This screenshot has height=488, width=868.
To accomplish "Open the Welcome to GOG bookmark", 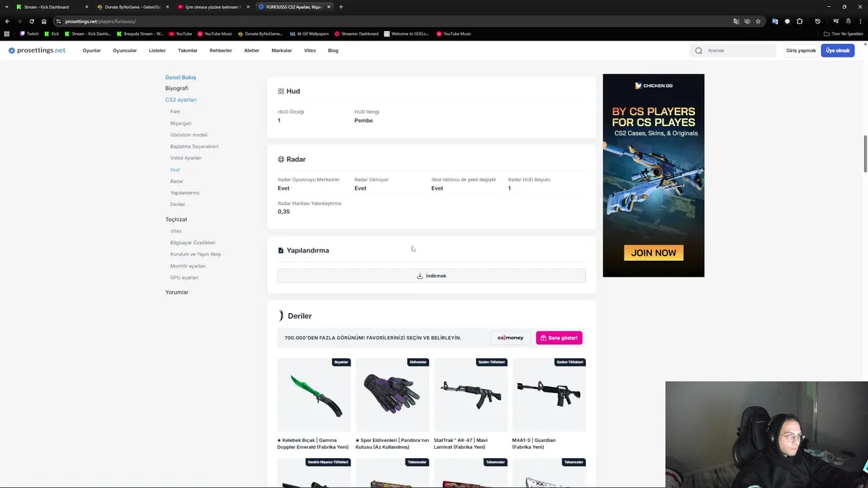I will click(408, 34).
